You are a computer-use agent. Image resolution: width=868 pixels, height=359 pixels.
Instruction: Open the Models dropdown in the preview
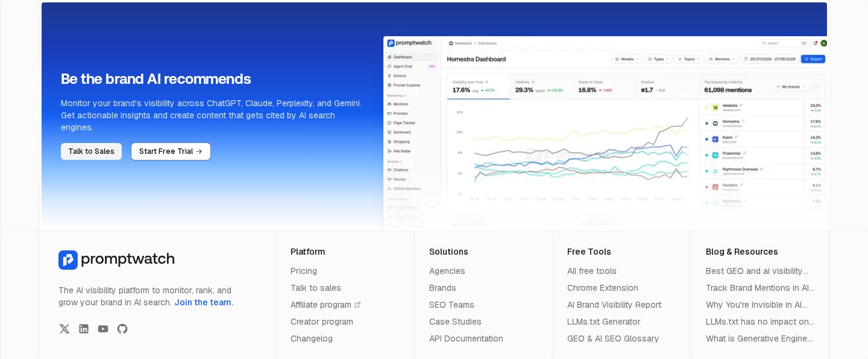point(627,59)
